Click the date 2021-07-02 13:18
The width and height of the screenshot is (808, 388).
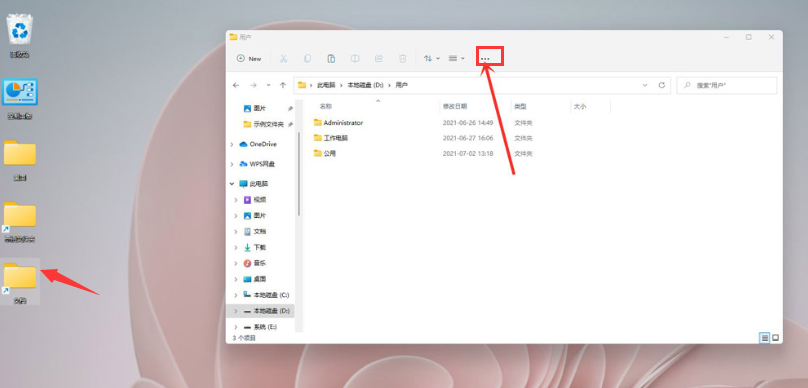pos(468,154)
